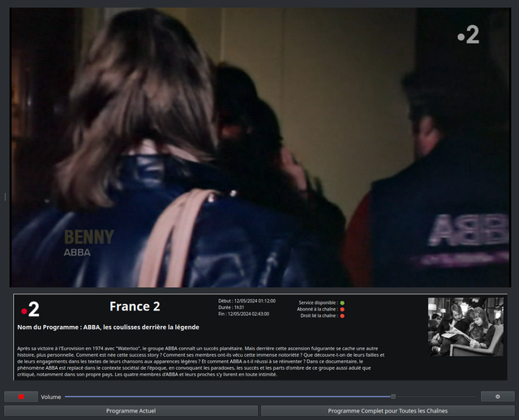The width and height of the screenshot is (519, 420).
Task: Click the Fin 12/05/2024 02:43:00 text
Action: coord(243,314)
